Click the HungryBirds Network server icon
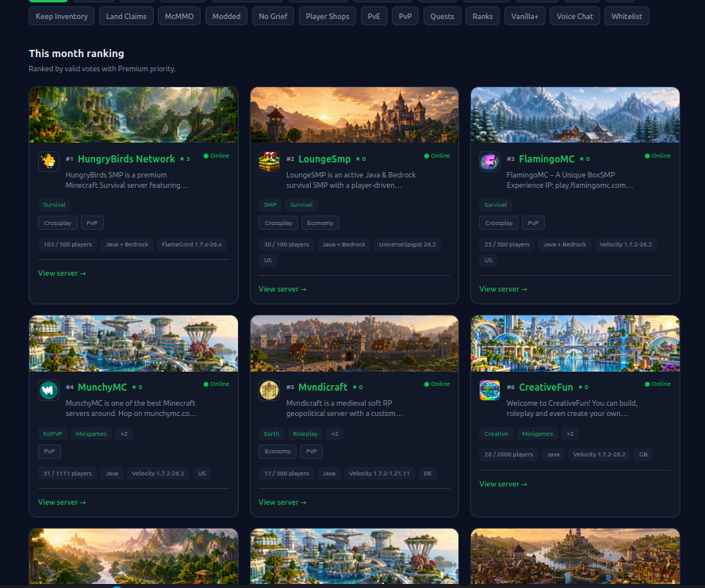The height and width of the screenshot is (588, 705). (x=48, y=161)
